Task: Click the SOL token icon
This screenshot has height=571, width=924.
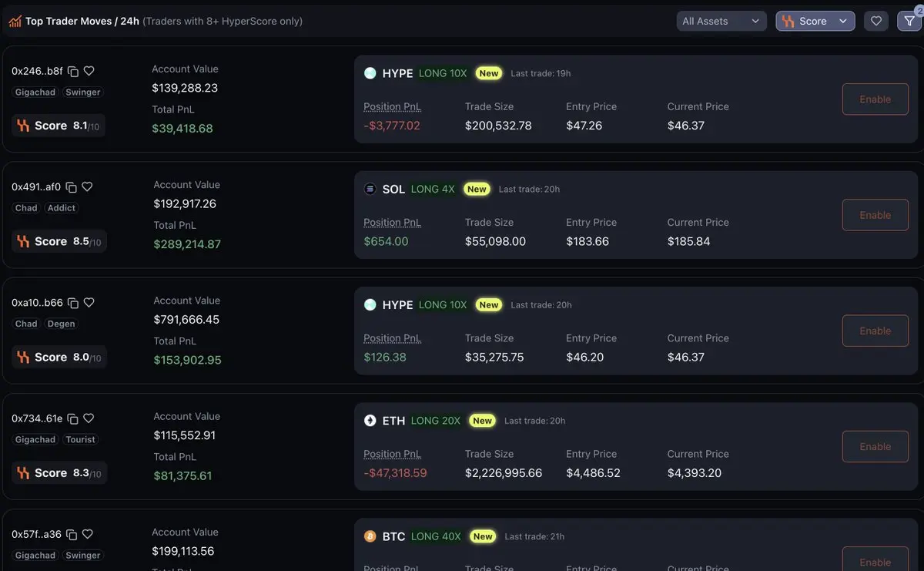Action: (x=370, y=189)
